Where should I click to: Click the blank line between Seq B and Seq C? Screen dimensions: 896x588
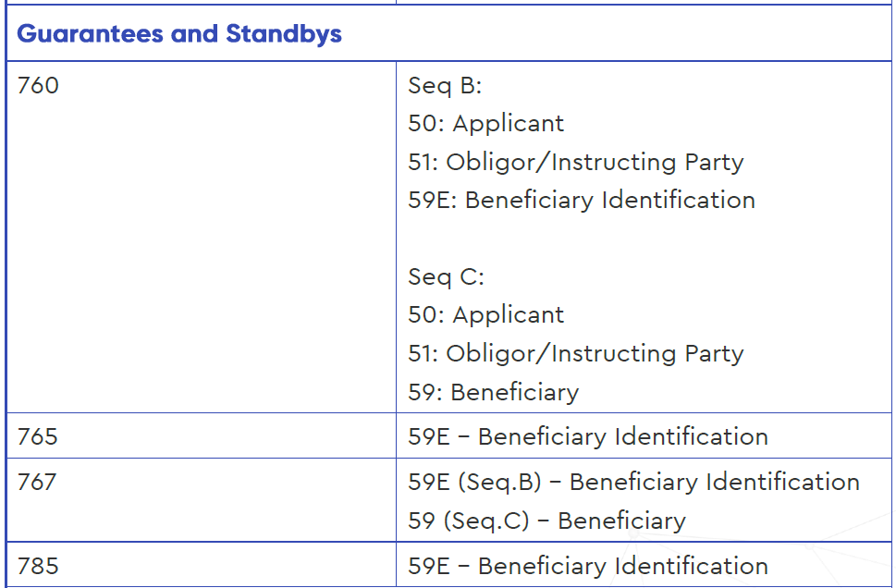click(x=644, y=239)
